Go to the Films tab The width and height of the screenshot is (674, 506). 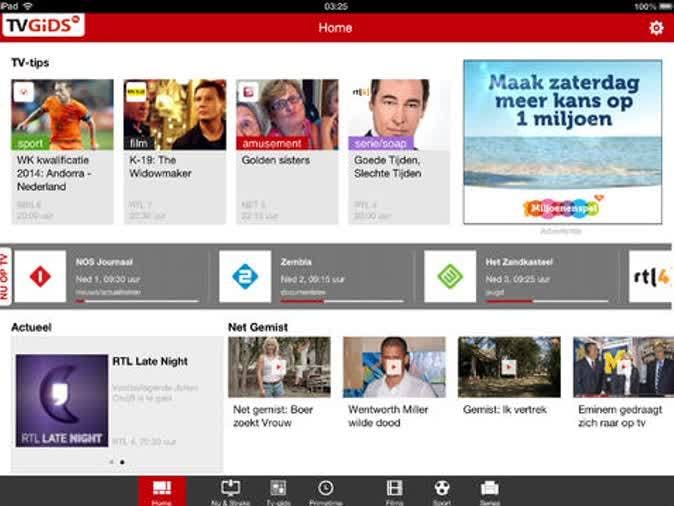[x=394, y=492]
